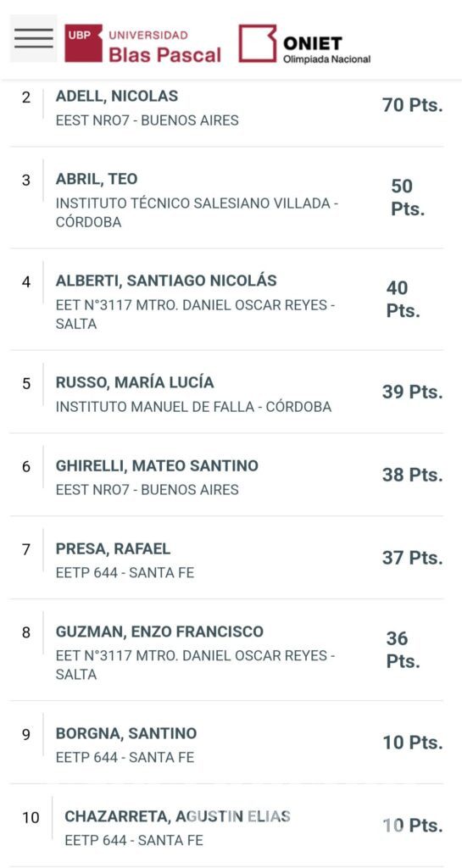Click the ONIET Olimpiada Nacional logo
The height and width of the screenshot is (868, 462).
(305, 44)
